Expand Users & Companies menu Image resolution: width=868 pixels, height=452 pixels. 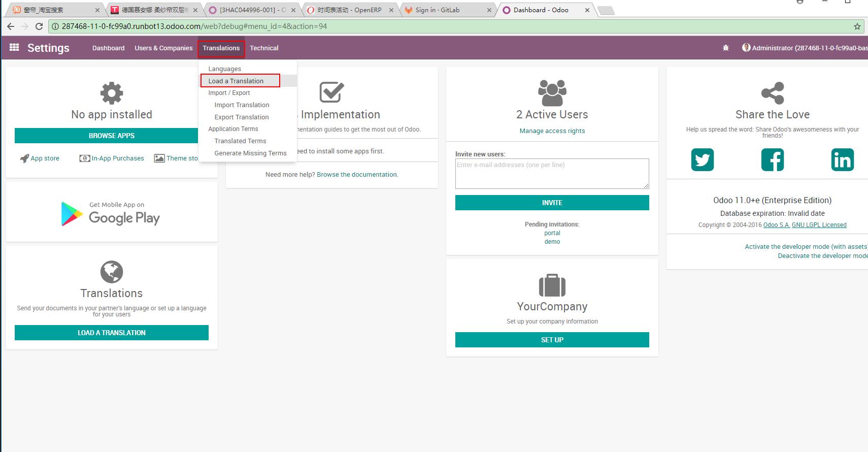pyautogui.click(x=163, y=48)
